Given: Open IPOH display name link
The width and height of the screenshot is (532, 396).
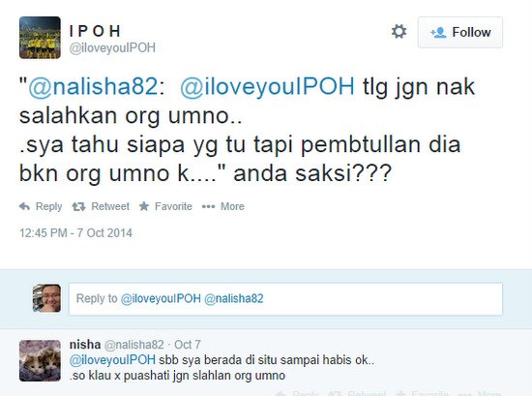Looking at the screenshot, I should click(95, 31).
